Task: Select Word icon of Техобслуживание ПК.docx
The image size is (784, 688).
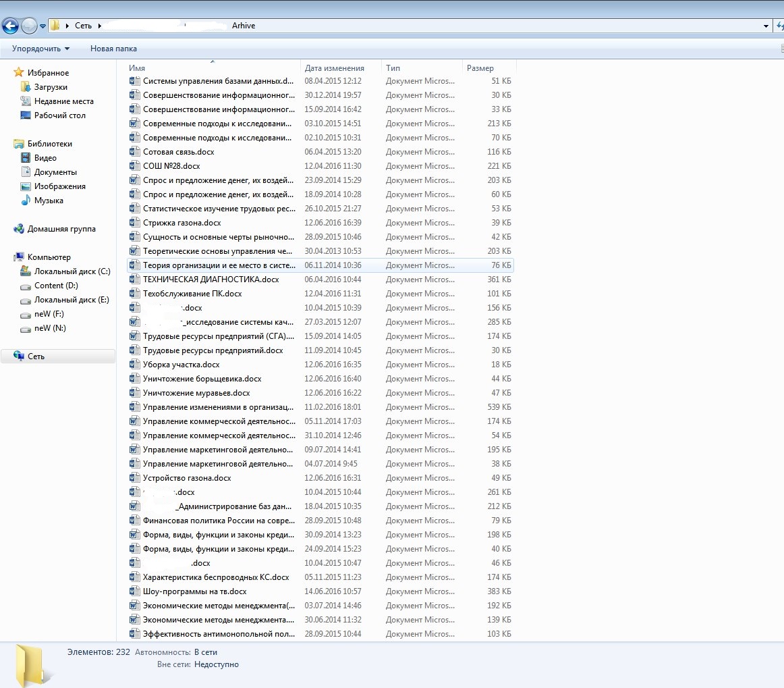Action: pyautogui.click(x=134, y=293)
